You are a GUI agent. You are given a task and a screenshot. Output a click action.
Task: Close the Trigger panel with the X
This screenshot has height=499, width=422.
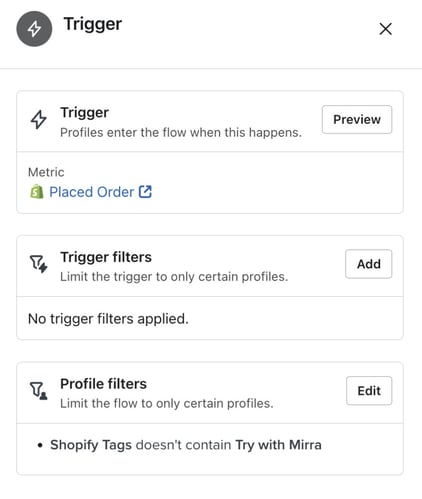[x=385, y=29]
